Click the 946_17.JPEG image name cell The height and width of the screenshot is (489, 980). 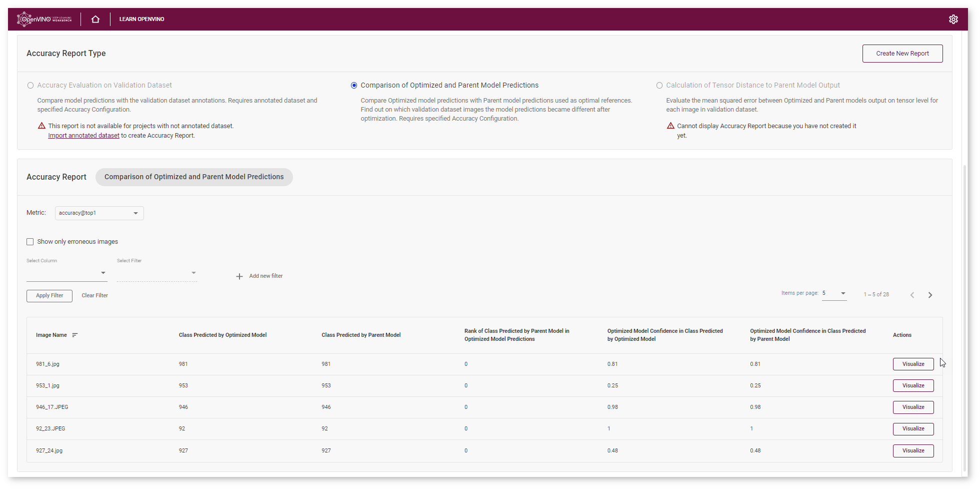click(x=52, y=407)
